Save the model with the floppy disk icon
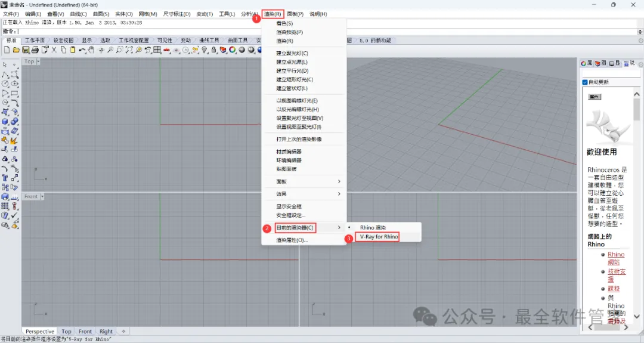The height and width of the screenshot is (343, 644). click(x=26, y=50)
